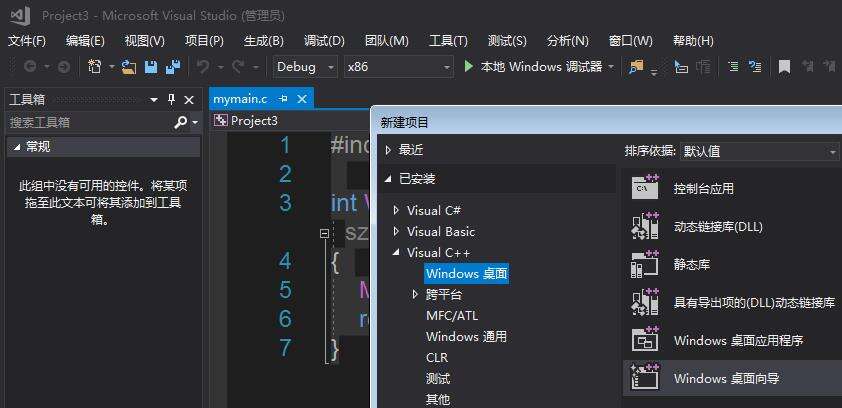
Task: Open the toolbox search options dropdown arrow
Action: tap(194, 123)
